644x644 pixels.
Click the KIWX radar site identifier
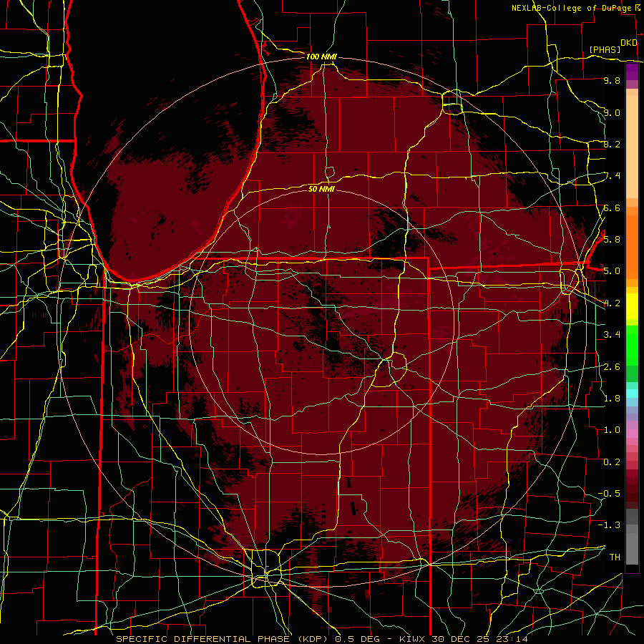[411, 639]
